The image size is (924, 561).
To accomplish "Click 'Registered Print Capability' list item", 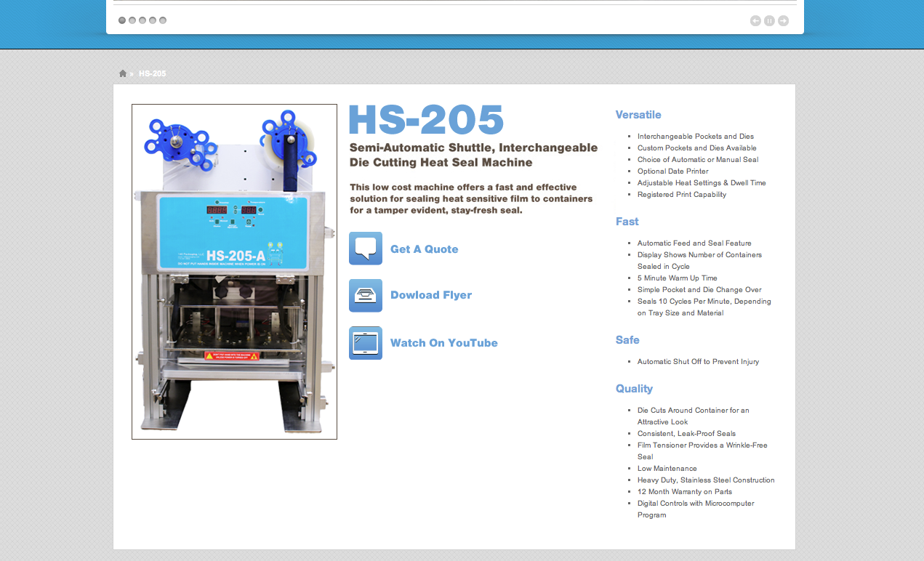I will 682,195.
